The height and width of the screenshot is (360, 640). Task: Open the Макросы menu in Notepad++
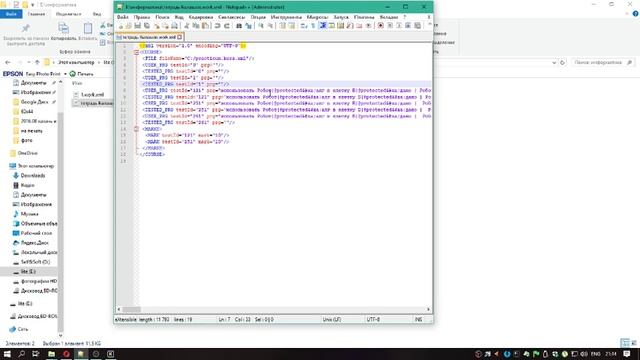(x=317, y=17)
